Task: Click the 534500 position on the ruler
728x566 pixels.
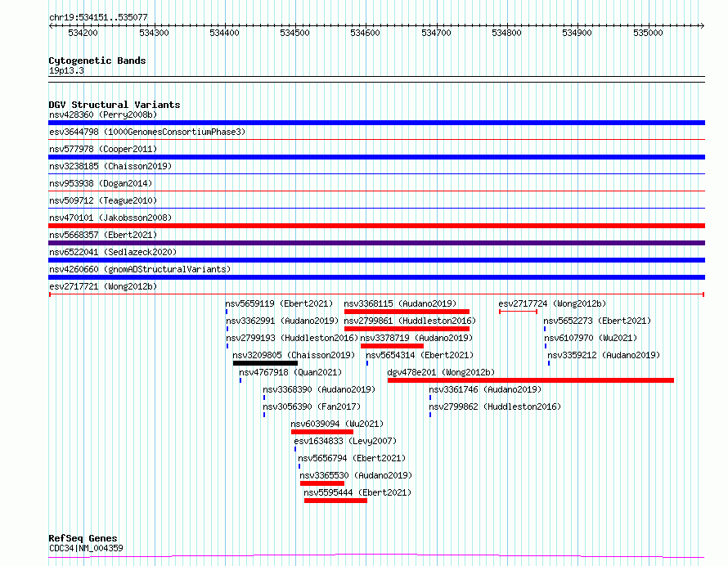Action: 294,33
